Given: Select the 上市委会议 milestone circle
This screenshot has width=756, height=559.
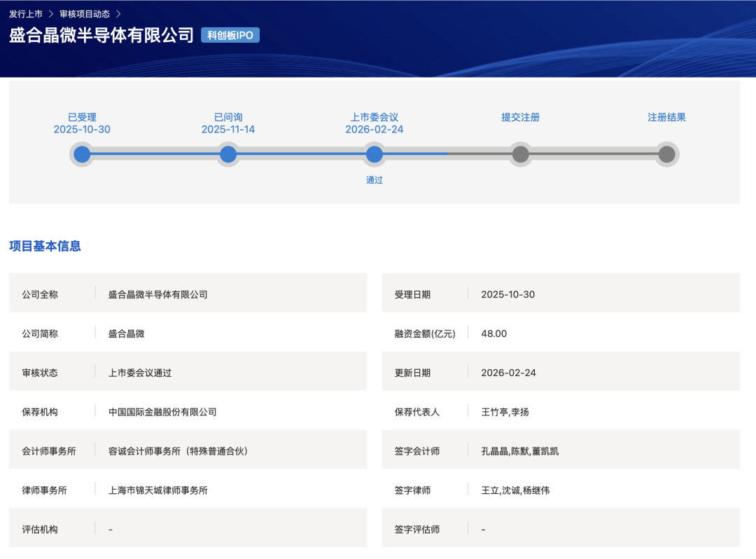Looking at the screenshot, I should [374, 154].
